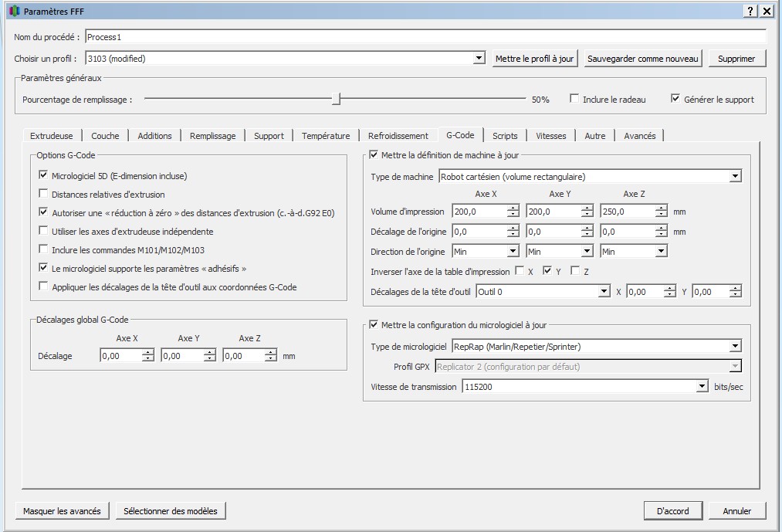Click the Nom du procédé text field
Viewport: 782px width, 532px height.
pyautogui.click(x=425, y=36)
